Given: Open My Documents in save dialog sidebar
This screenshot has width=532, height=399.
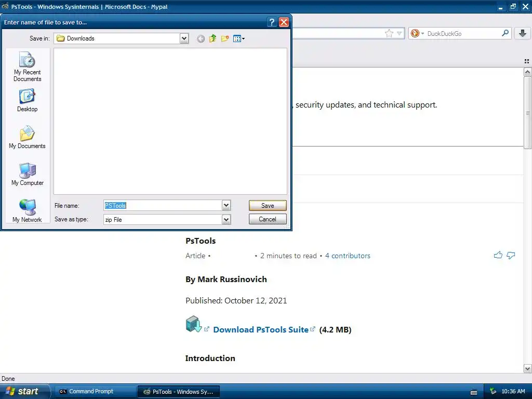Looking at the screenshot, I should (27, 137).
